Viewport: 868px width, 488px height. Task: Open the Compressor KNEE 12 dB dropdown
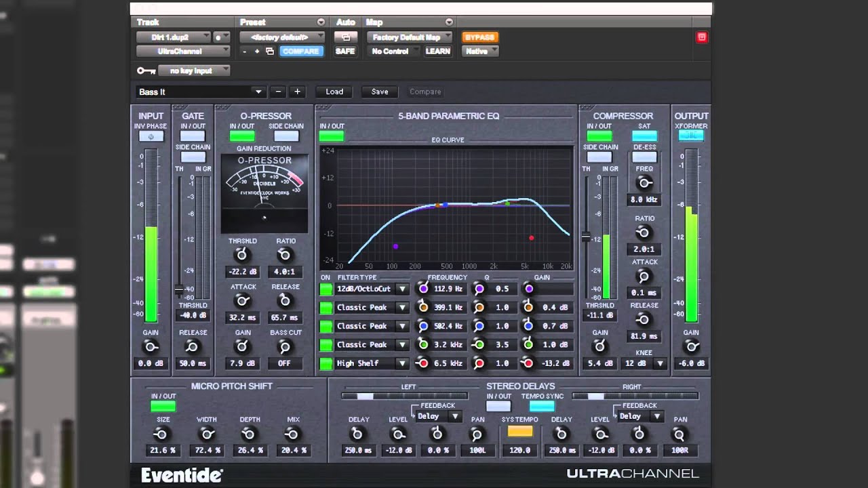(644, 363)
